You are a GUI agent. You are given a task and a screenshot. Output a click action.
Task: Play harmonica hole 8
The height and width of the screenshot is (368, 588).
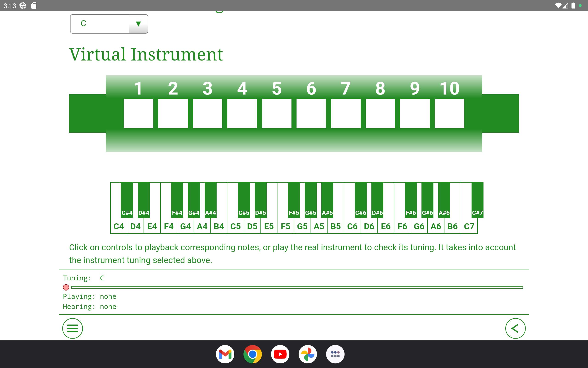pyautogui.click(x=380, y=113)
